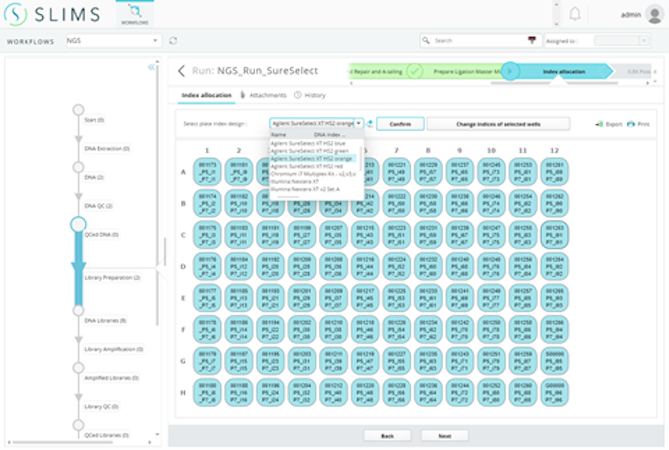669x450 pixels.
Task: Switch to the Attachments tab
Action: pos(263,95)
